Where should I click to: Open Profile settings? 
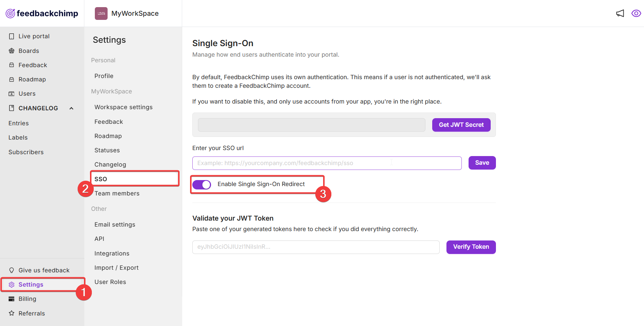104,76
